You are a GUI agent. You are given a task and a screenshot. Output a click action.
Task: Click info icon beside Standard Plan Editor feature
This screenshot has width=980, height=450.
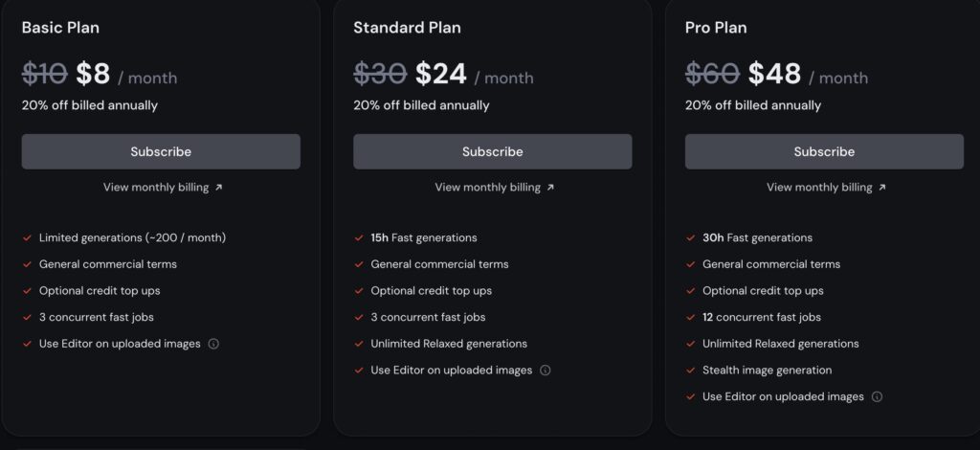545,370
